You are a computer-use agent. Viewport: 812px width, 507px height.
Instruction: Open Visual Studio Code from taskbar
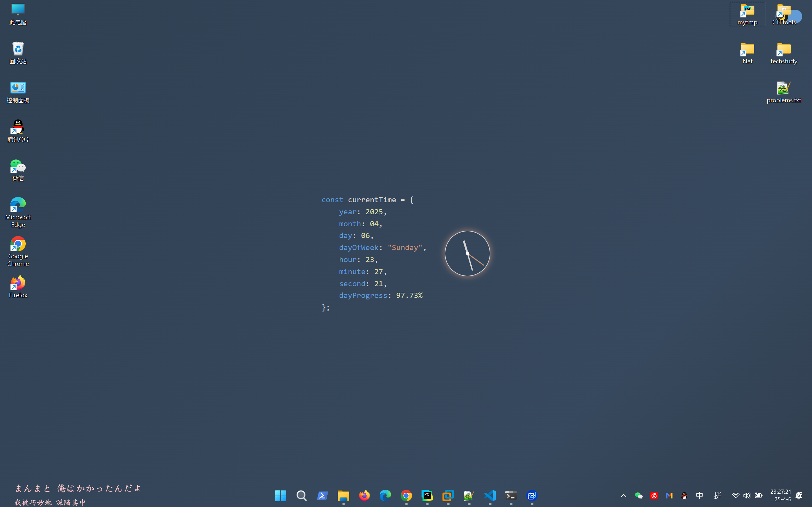[490, 495]
